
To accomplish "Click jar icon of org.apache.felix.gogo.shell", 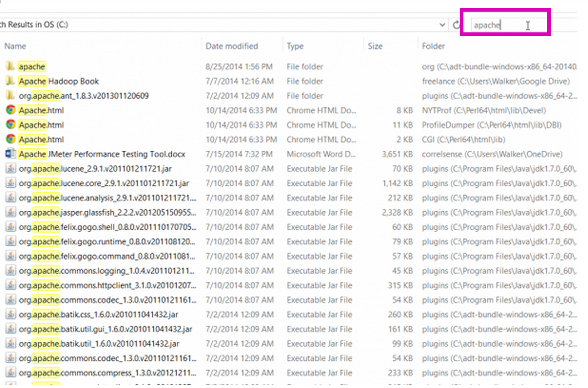I will [11, 227].
